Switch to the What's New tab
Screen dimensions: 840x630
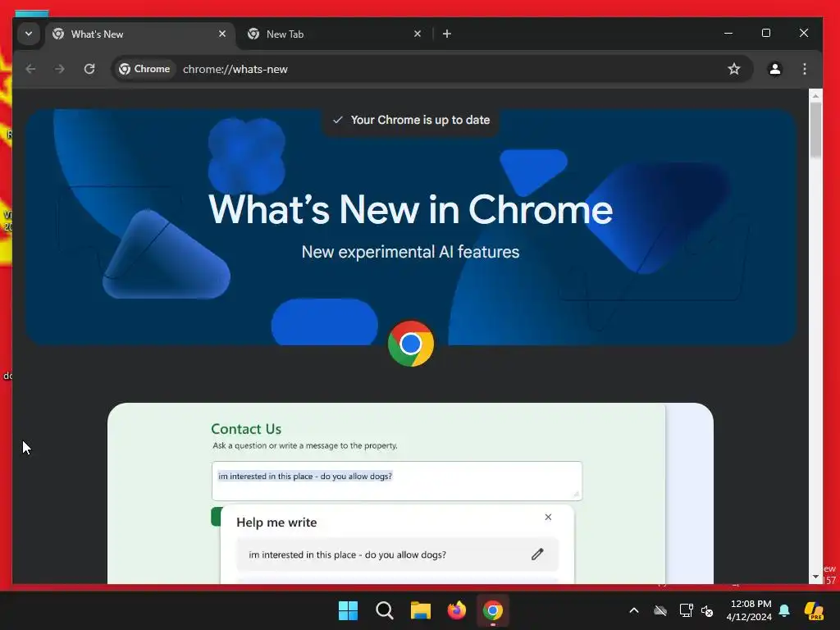click(139, 34)
